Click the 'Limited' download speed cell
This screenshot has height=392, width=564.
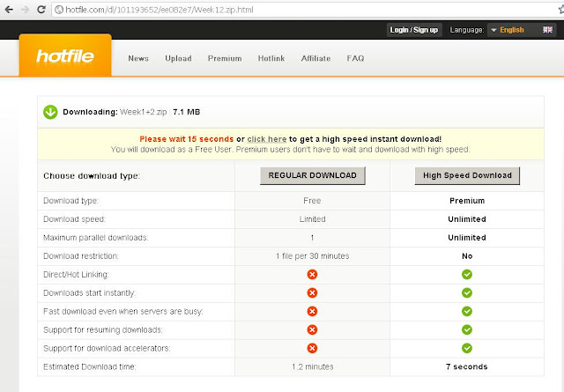tap(312, 219)
